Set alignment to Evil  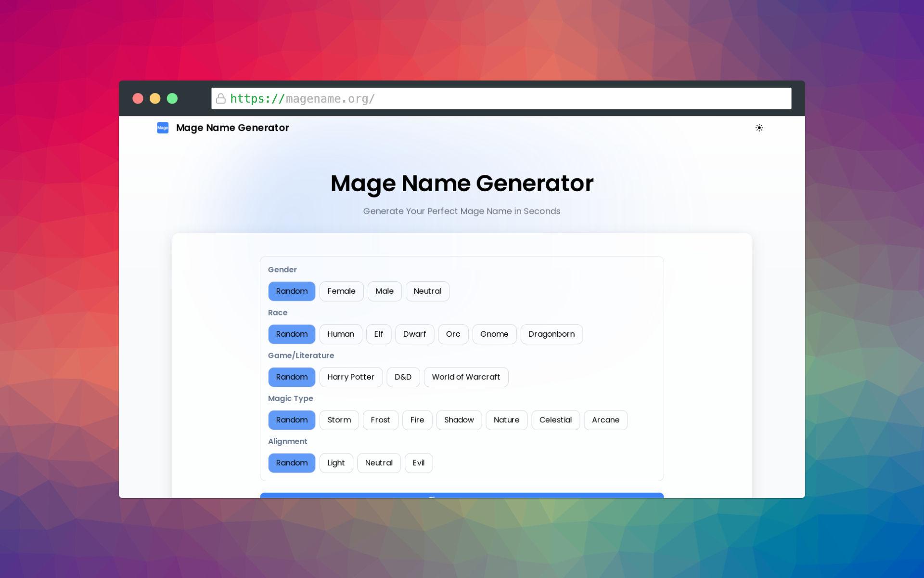point(418,463)
